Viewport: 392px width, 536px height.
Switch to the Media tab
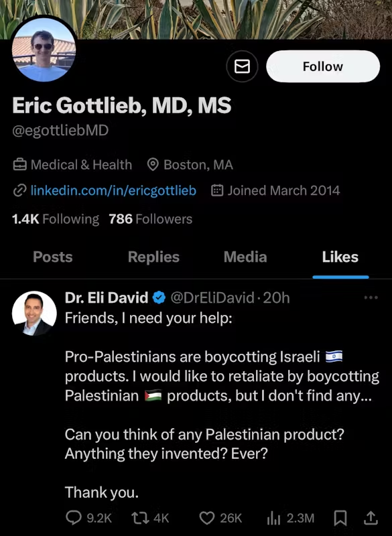tap(245, 257)
